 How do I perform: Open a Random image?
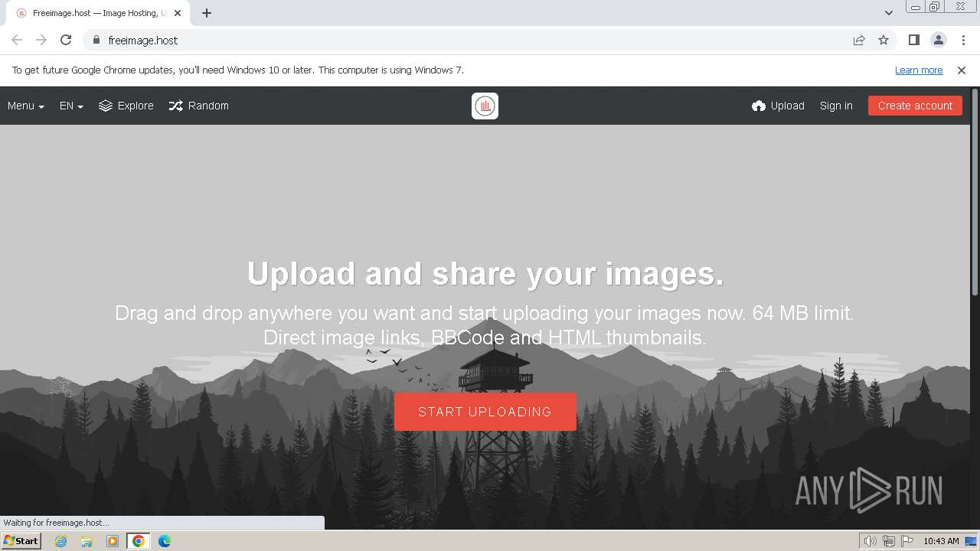tap(199, 106)
